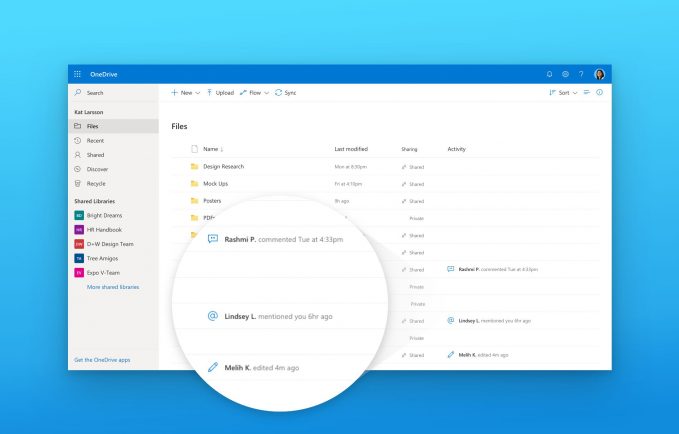Open the user profile avatar
Viewport: 679px width, 434px height.
coord(599,74)
